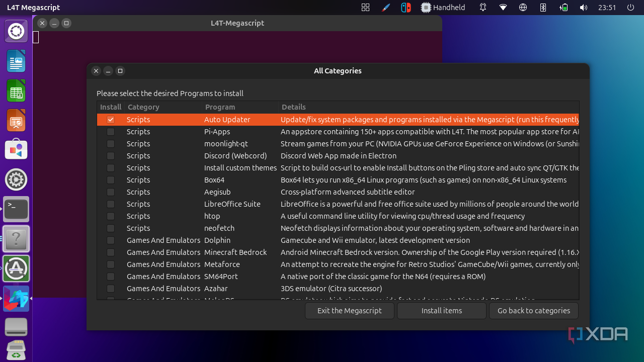Open the notifications bell indicator
Viewport: 644px width, 362px height.
(483, 8)
